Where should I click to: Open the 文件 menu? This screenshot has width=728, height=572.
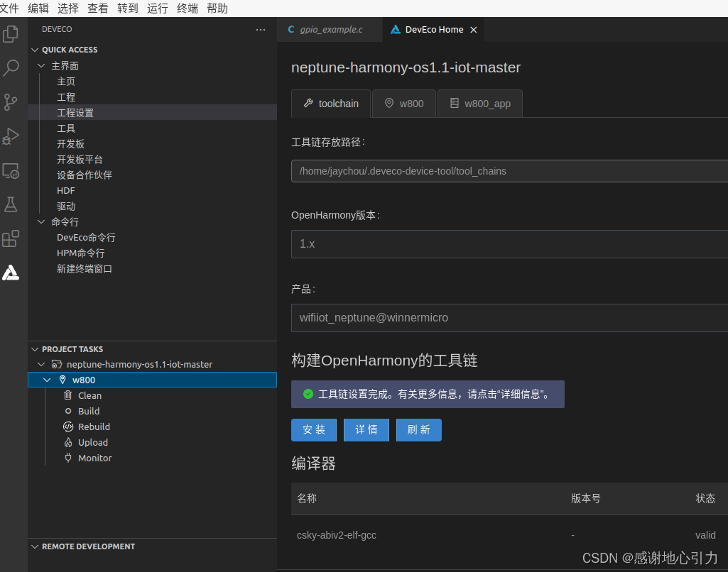tap(9, 9)
